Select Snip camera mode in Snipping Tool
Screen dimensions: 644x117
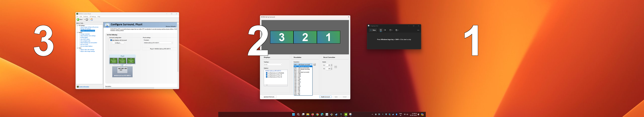click(381, 30)
